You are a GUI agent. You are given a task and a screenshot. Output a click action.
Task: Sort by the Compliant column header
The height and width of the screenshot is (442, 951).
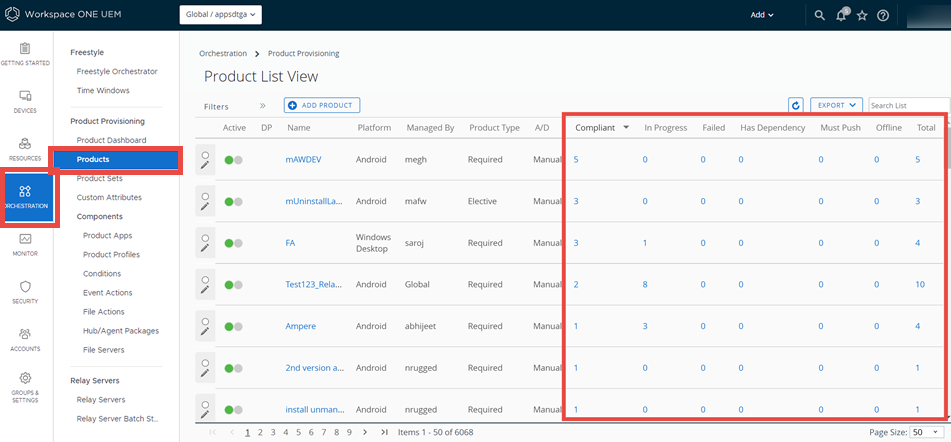(x=595, y=128)
